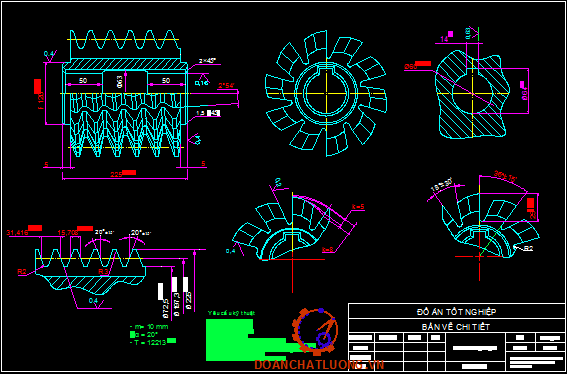Click the full hob cutter end view
The image size is (567, 374).
pyautogui.click(x=326, y=93)
